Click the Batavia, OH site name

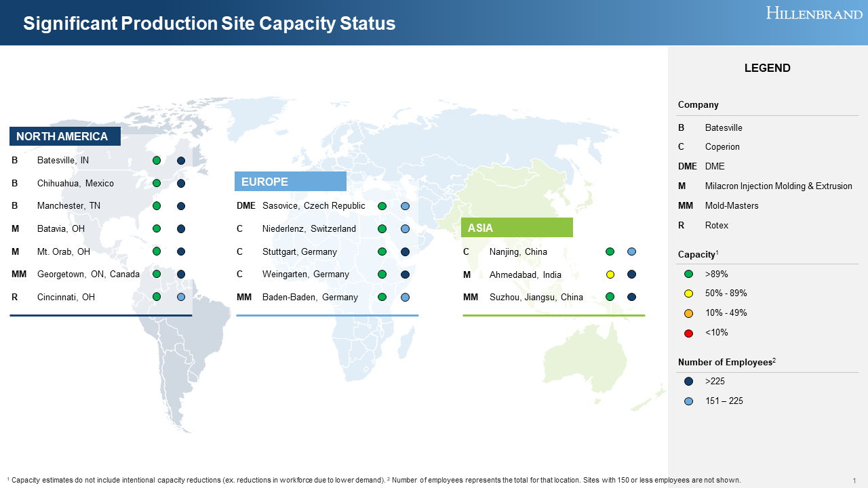tap(61, 229)
